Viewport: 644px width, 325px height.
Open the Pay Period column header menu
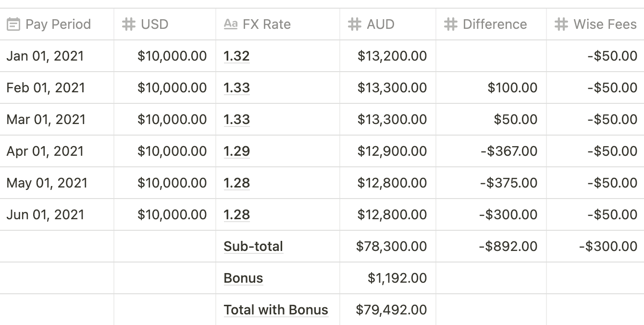pos(58,25)
